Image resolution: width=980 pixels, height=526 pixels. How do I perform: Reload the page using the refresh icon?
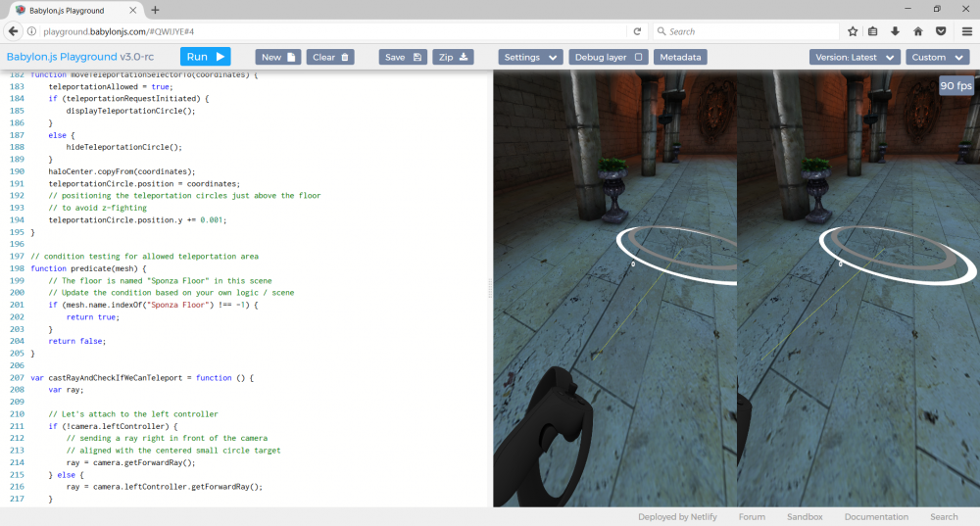click(637, 31)
